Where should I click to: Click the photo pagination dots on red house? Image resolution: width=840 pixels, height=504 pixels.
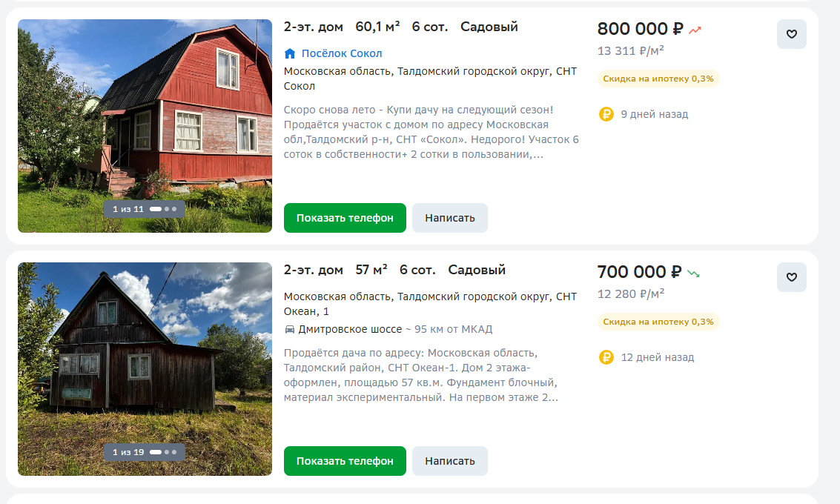point(163,209)
